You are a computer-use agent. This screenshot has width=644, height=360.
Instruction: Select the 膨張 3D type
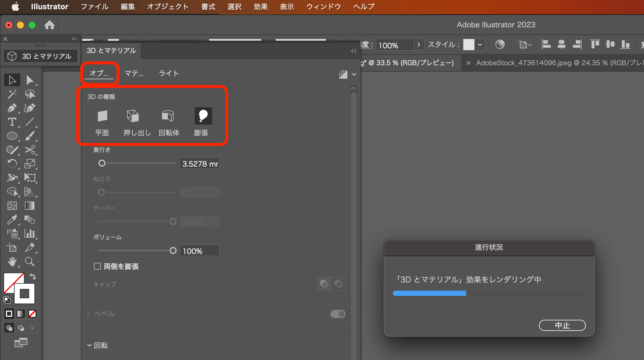(x=203, y=116)
